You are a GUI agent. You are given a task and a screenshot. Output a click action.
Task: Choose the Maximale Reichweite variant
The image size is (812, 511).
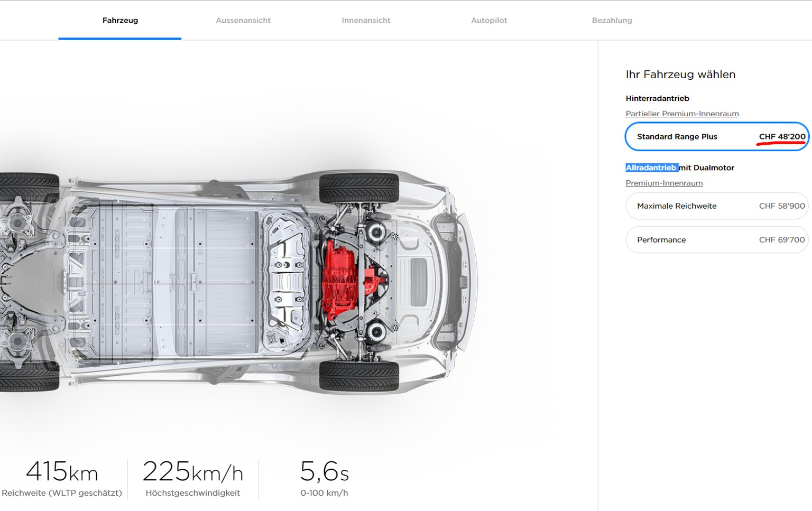pyautogui.click(x=716, y=206)
